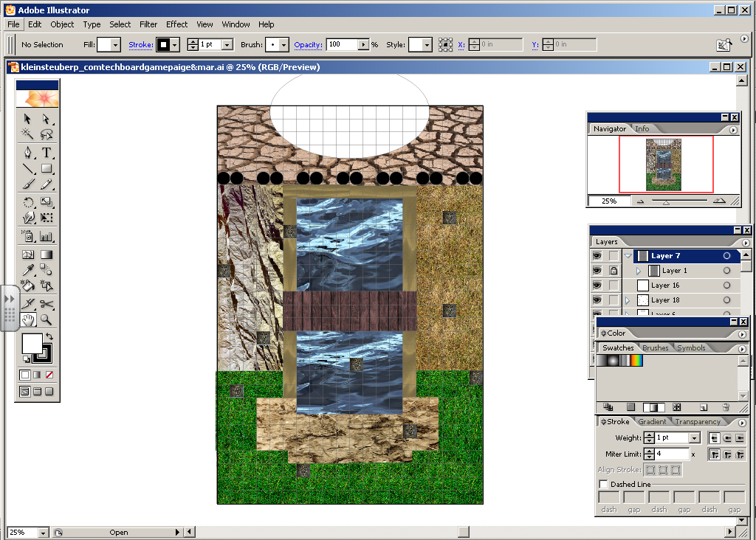Set fill to None in toolbox

49,375
